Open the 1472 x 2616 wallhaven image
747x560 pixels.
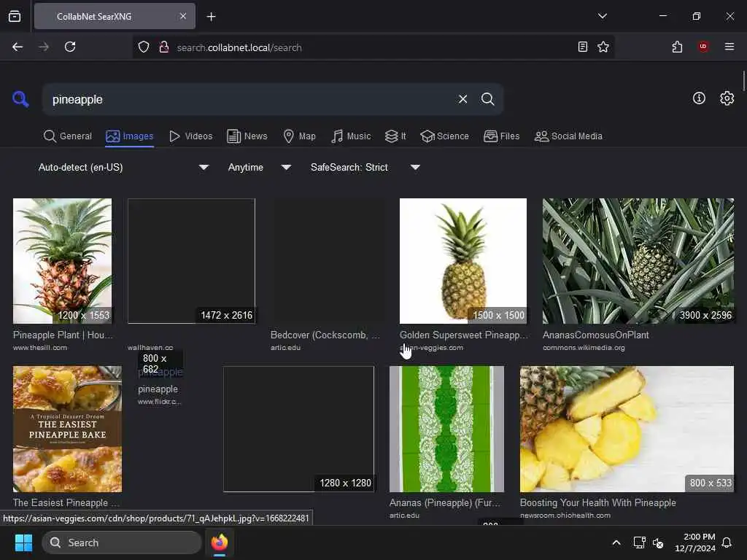point(192,261)
